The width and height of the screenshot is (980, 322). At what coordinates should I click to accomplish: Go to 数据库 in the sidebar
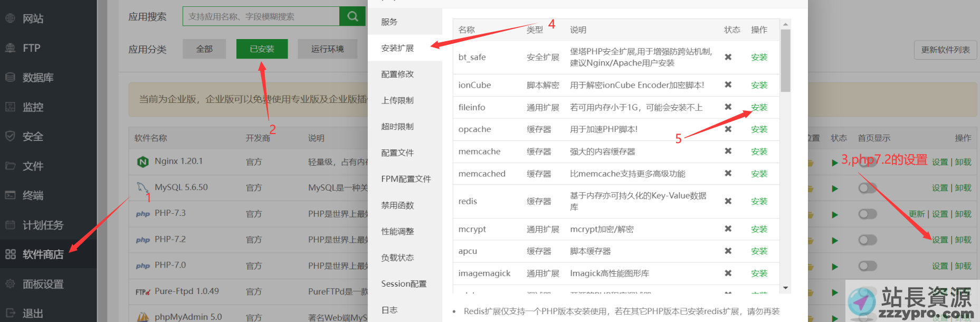coord(38,78)
